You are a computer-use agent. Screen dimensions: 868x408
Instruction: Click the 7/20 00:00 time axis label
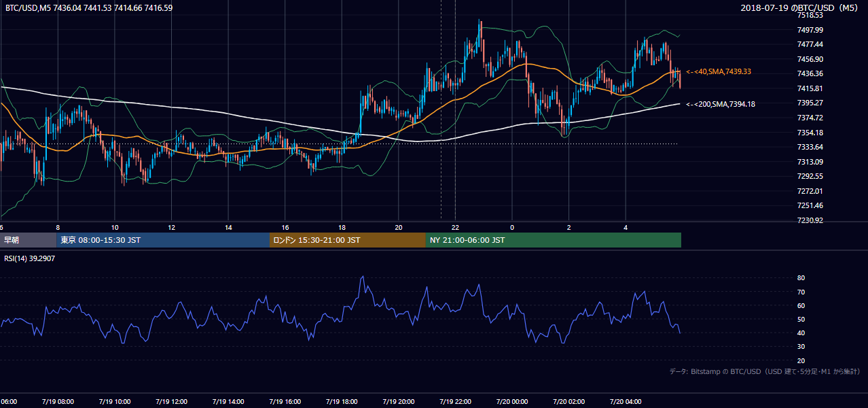[x=511, y=402]
